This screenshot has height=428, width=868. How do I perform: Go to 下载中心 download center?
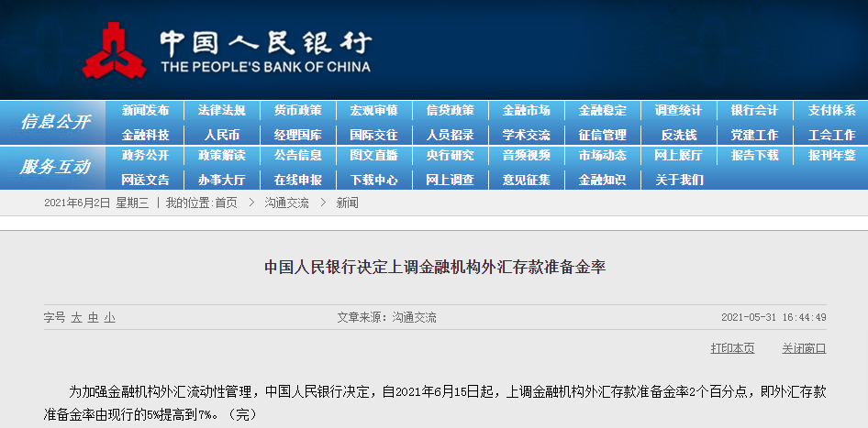pyautogui.click(x=373, y=180)
